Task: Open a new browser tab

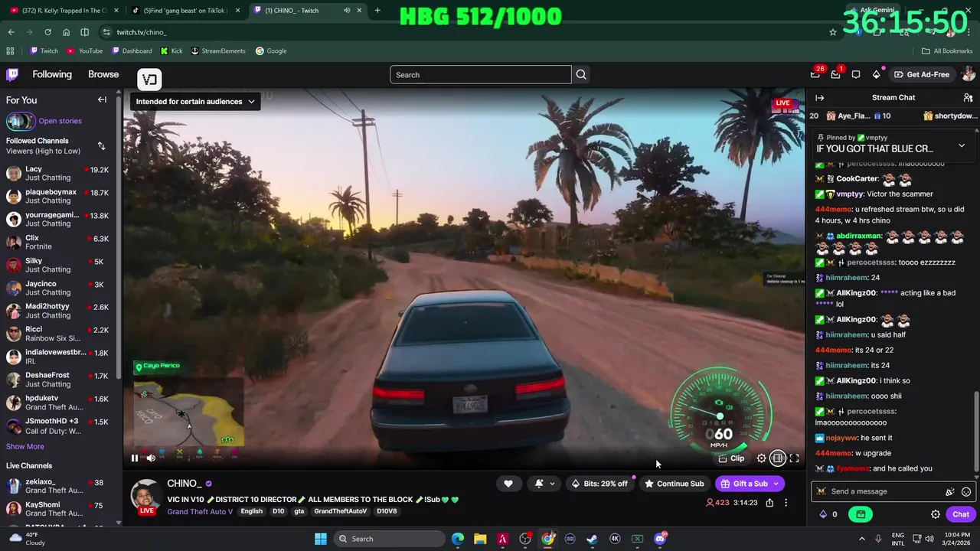Action: [377, 11]
